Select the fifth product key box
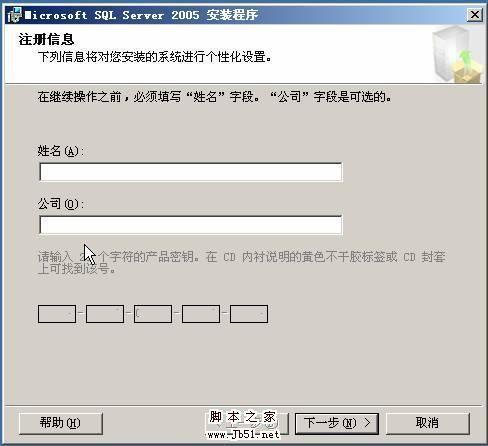Screen dimensions: 488x446 point(249,314)
